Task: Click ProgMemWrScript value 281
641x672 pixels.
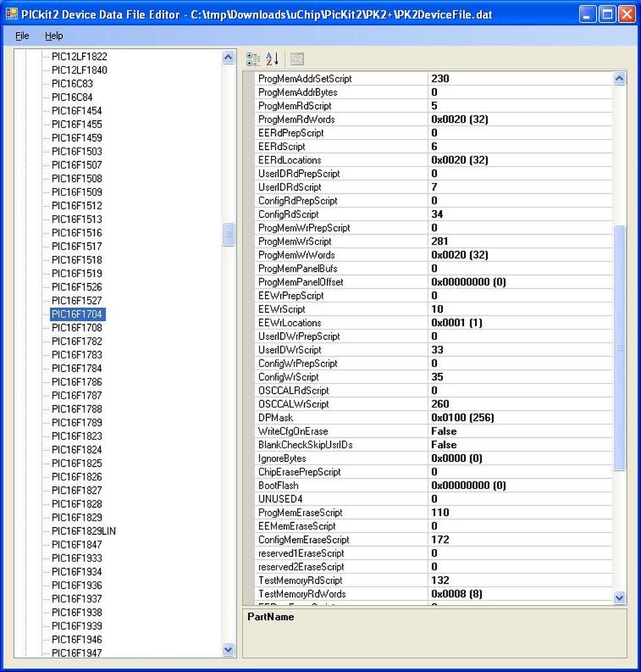Action: [440, 241]
